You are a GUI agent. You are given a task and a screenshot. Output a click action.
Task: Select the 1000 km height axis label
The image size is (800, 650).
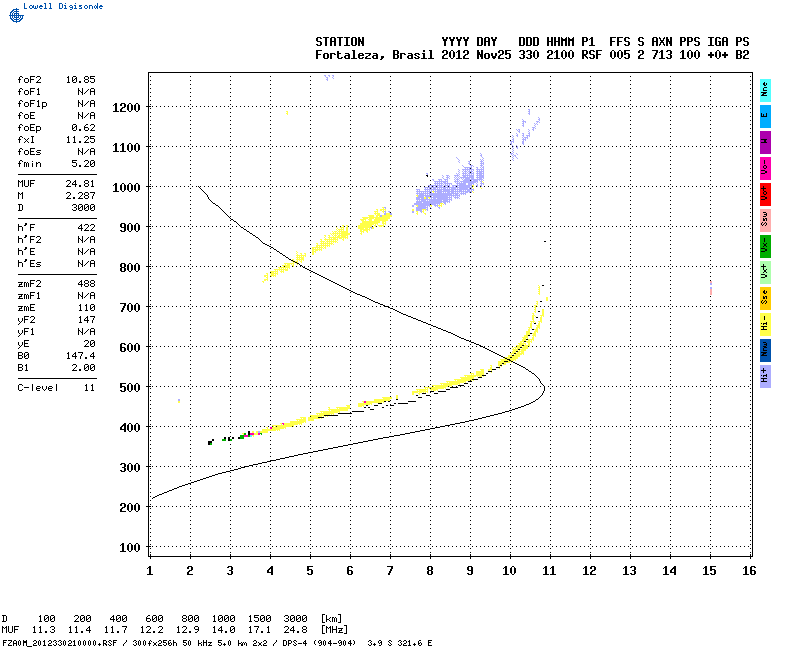tap(126, 188)
